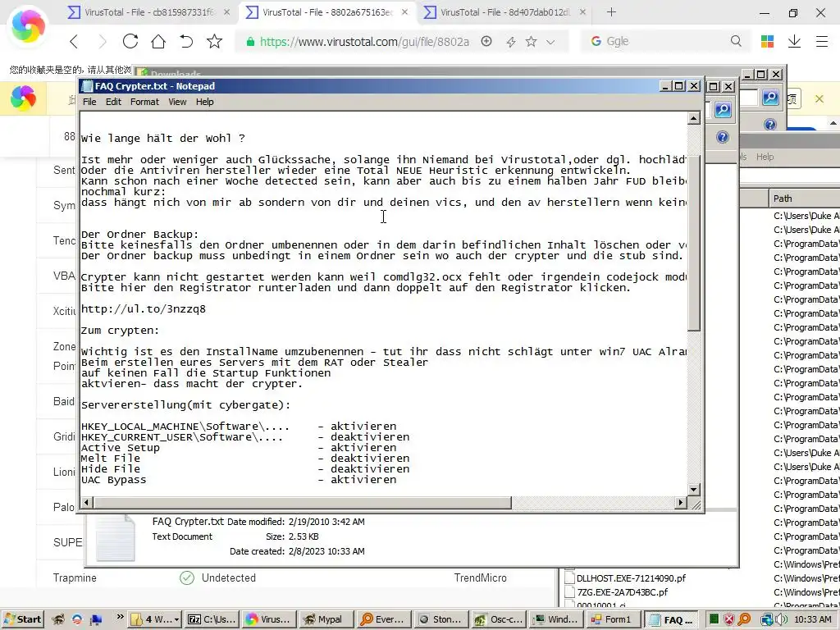Click Notepad horizontal scroll right arrow
The width and height of the screenshot is (840, 630).
pyautogui.click(x=680, y=503)
